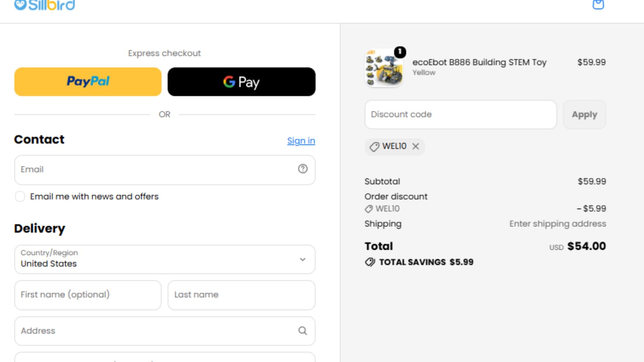Pay with Google Pay express checkout
This screenshot has height=362, width=644.
242,82
